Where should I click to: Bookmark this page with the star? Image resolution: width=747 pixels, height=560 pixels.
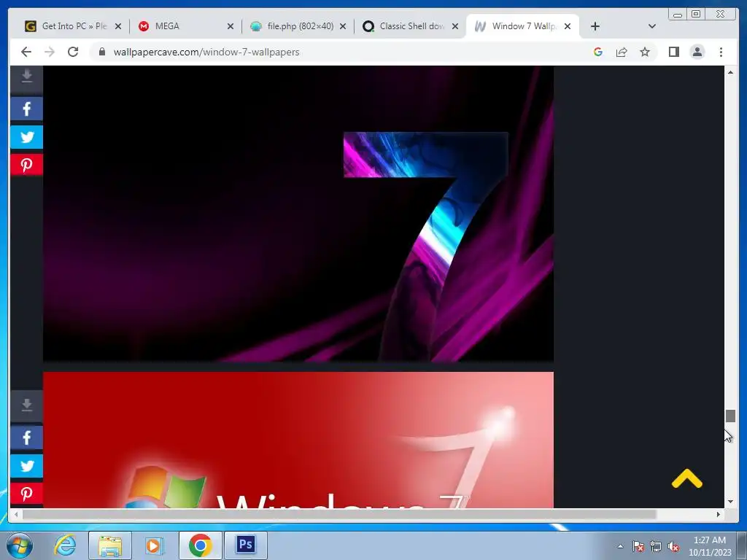point(645,52)
